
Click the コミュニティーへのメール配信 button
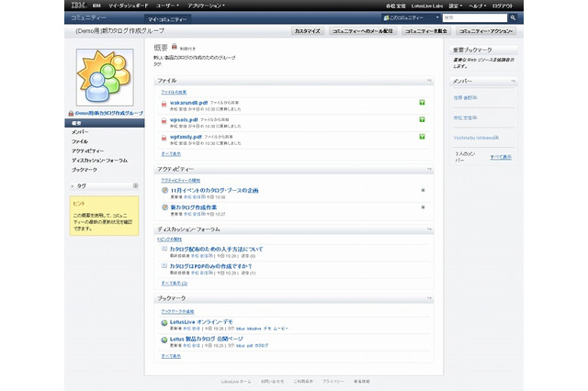click(x=363, y=31)
